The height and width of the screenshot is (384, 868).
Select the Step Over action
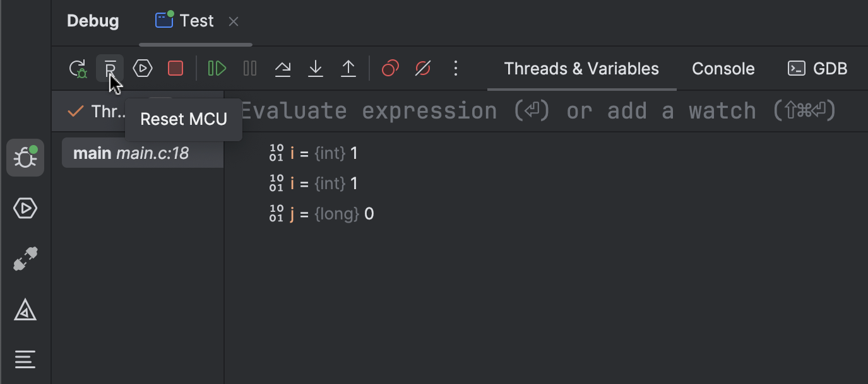point(282,68)
